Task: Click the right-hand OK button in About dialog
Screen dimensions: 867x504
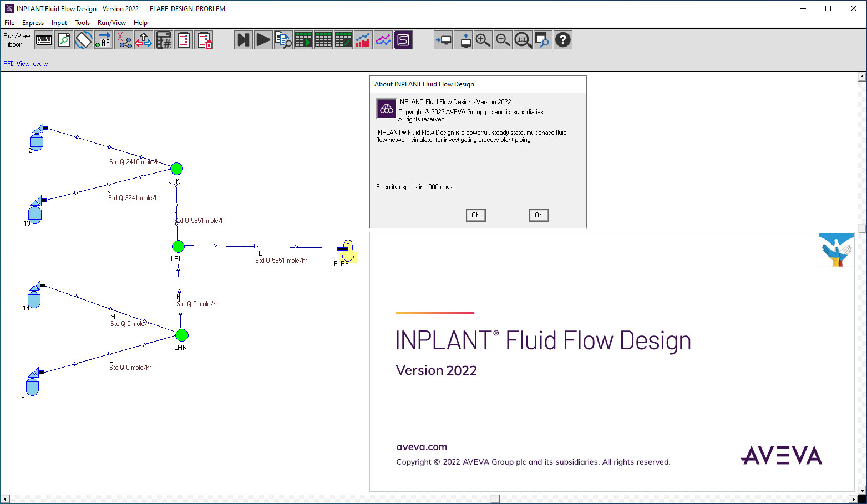Action: click(x=539, y=215)
